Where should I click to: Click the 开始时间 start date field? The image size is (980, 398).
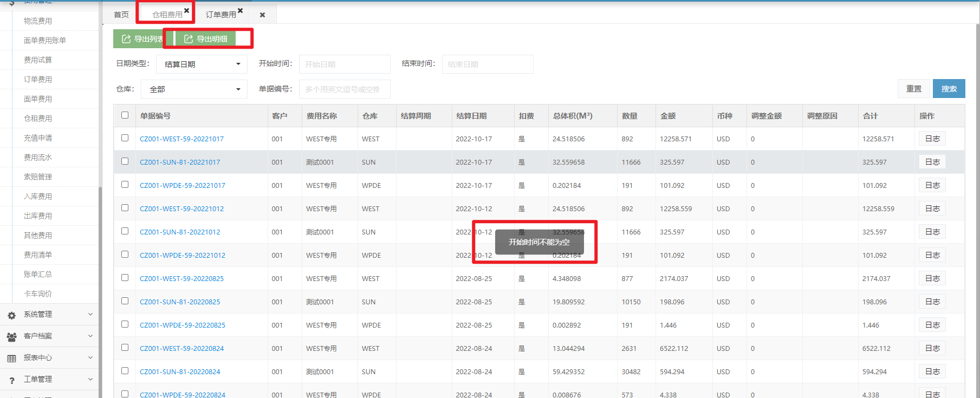pos(345,64)
